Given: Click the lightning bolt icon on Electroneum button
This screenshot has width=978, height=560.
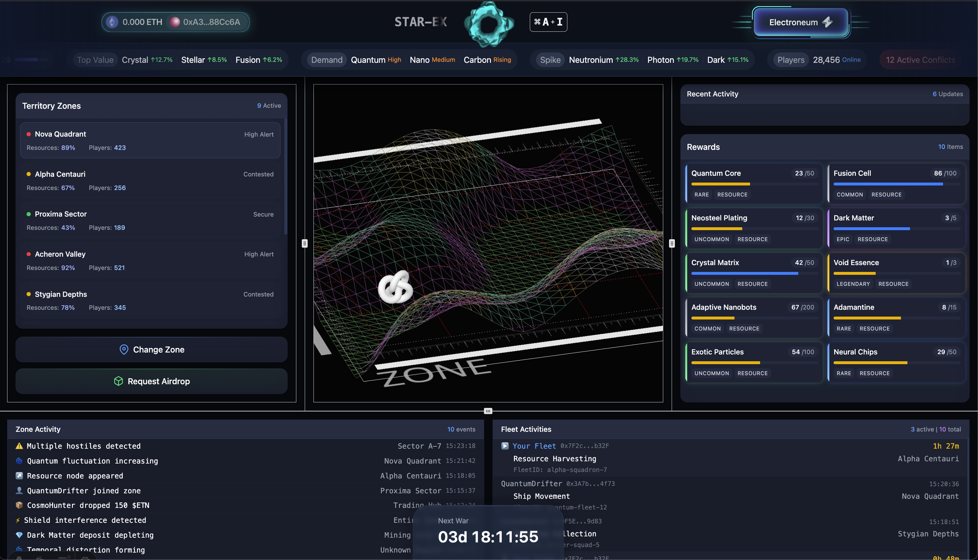Looking at the screenshot, I should click(x=827, y=22).
